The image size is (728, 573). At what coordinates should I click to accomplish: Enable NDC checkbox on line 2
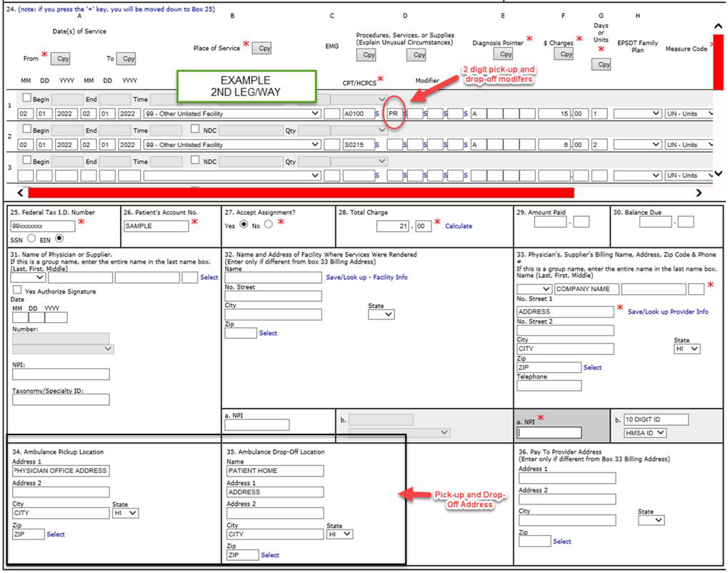(x=195, y=129)
